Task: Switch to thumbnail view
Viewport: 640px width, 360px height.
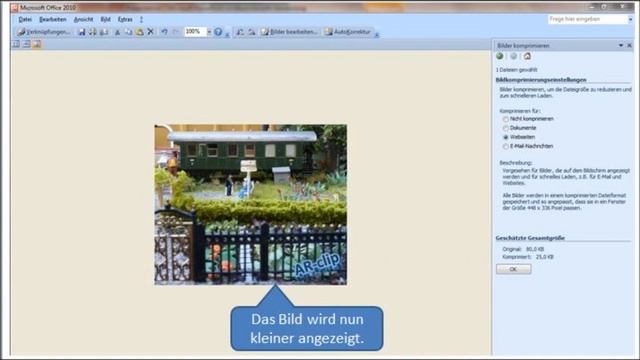Action: pos(16,44)
